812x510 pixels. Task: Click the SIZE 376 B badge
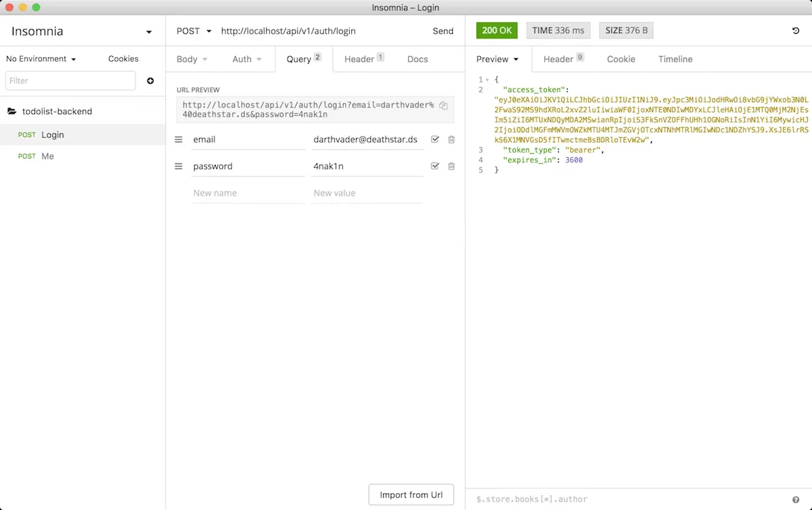pos(627,30)
